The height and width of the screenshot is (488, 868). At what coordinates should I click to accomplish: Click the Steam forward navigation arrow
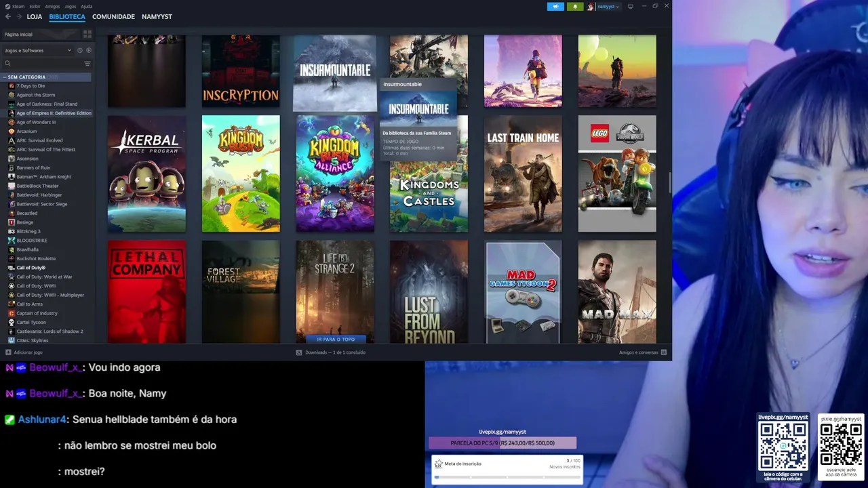(18, 16)
